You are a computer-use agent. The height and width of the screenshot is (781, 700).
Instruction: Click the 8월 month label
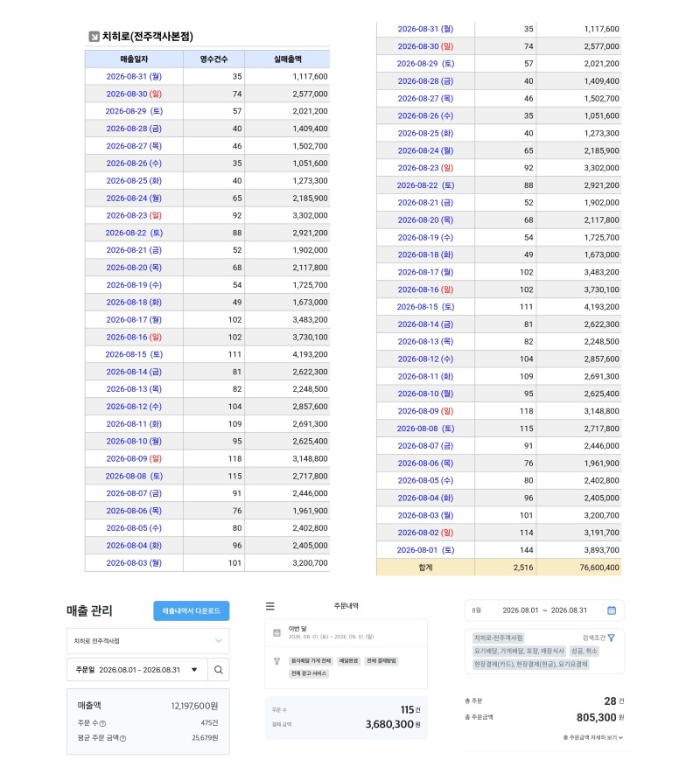pyautogui.click(x=476, y=610)
